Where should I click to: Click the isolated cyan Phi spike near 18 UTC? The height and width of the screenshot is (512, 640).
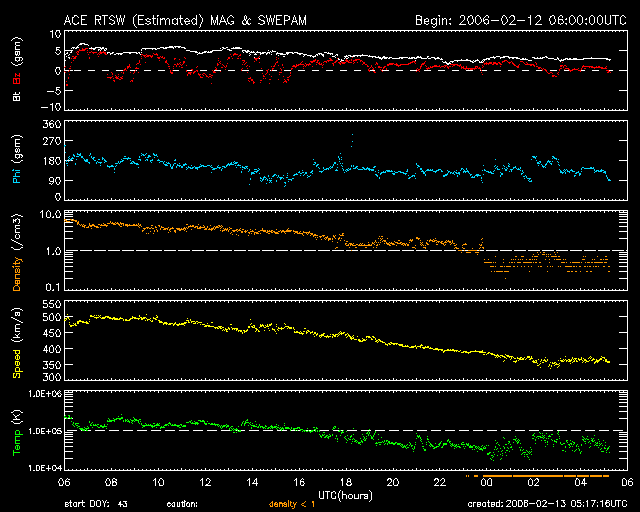click(352, 140)
